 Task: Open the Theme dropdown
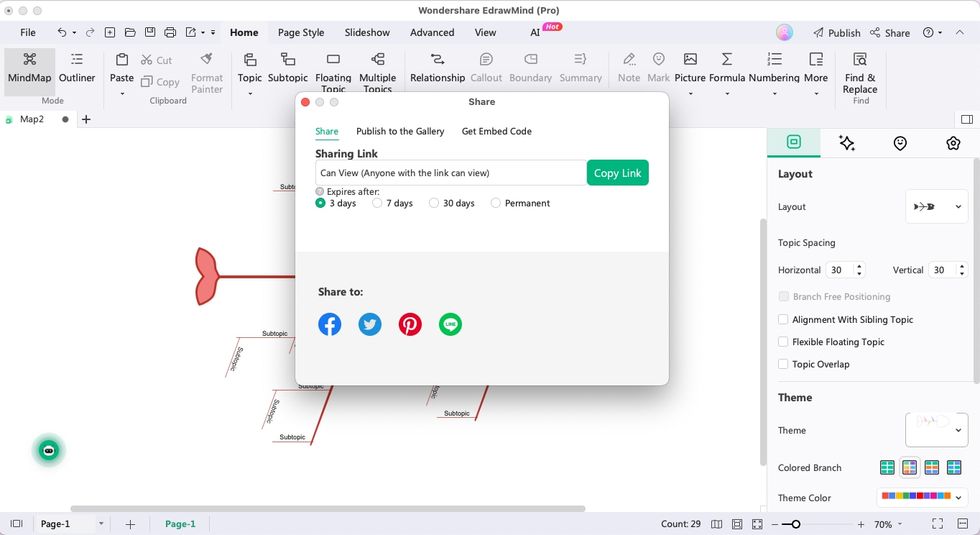(936, 430)
